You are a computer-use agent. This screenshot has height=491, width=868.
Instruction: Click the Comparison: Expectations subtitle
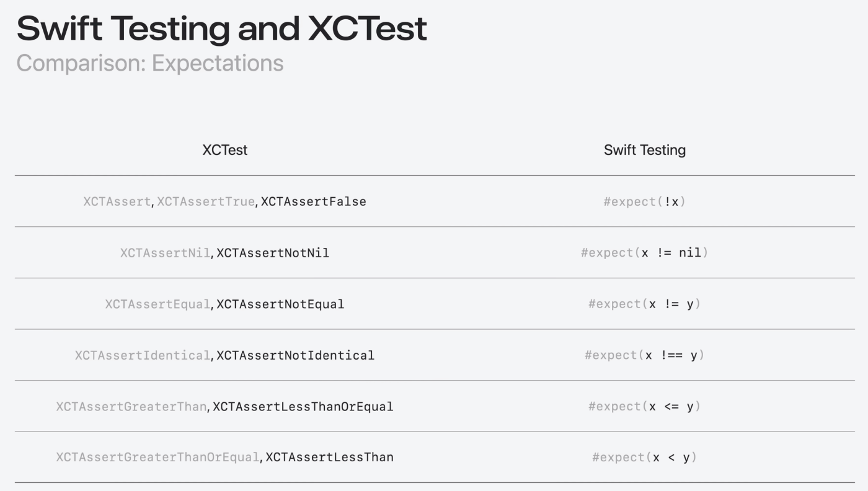point(150,63)
